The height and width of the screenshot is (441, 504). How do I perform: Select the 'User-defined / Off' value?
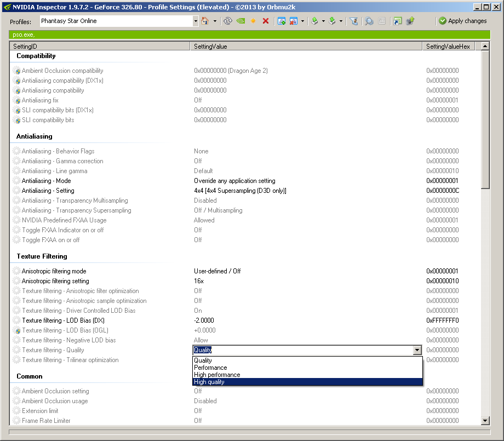pos(217,271)
